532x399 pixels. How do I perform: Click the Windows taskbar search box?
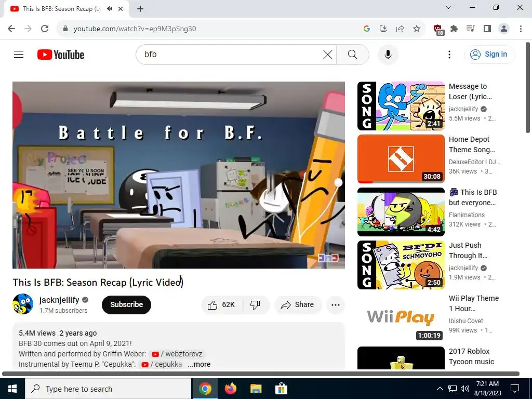(x=108, y=389)
